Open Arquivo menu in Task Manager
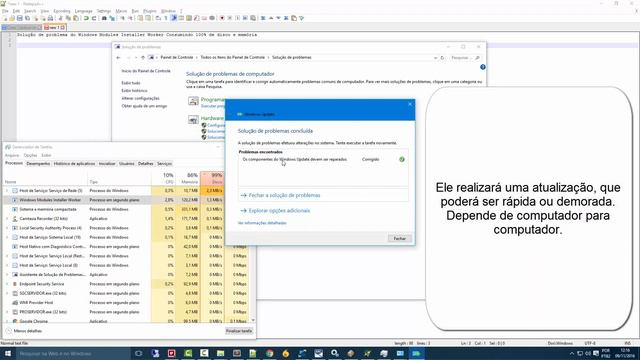The height and width of the screenshot is (360, 640). coord(12,156)
